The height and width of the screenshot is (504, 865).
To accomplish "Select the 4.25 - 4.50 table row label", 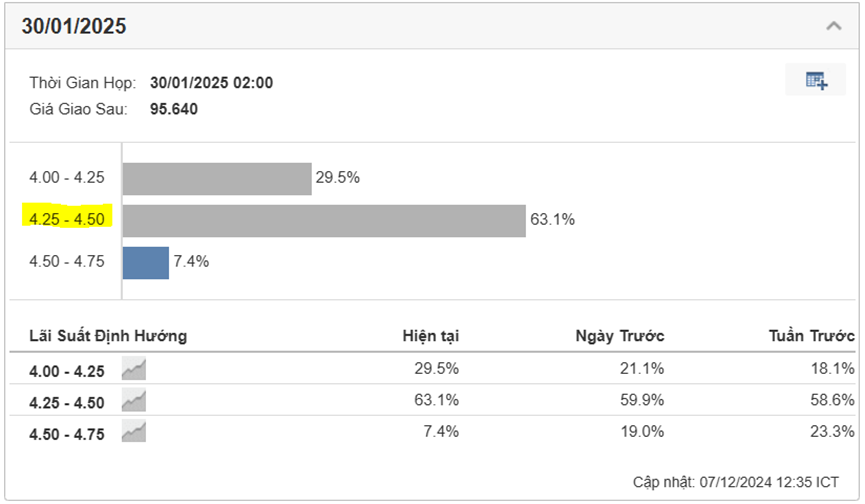I will (67, 401).
